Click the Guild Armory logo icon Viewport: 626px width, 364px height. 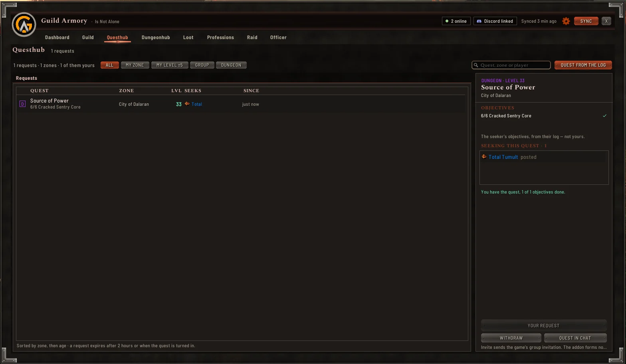tap(24, 24)
